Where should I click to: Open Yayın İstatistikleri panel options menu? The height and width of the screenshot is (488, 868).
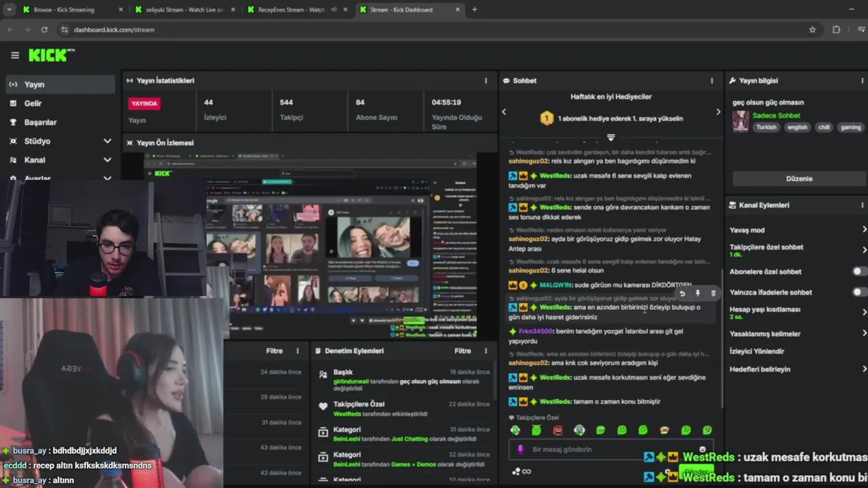(486, 81)
